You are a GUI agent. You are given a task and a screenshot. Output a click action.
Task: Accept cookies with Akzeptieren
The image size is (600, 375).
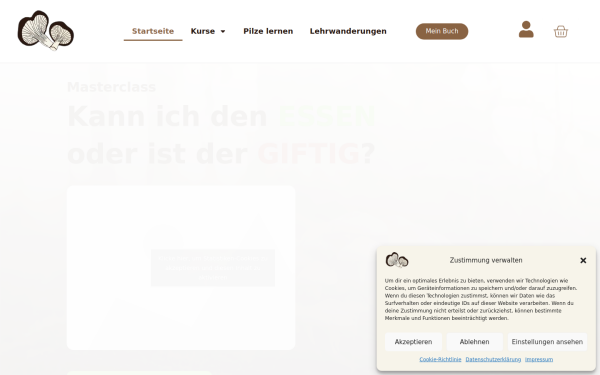[x=413, y=342]
